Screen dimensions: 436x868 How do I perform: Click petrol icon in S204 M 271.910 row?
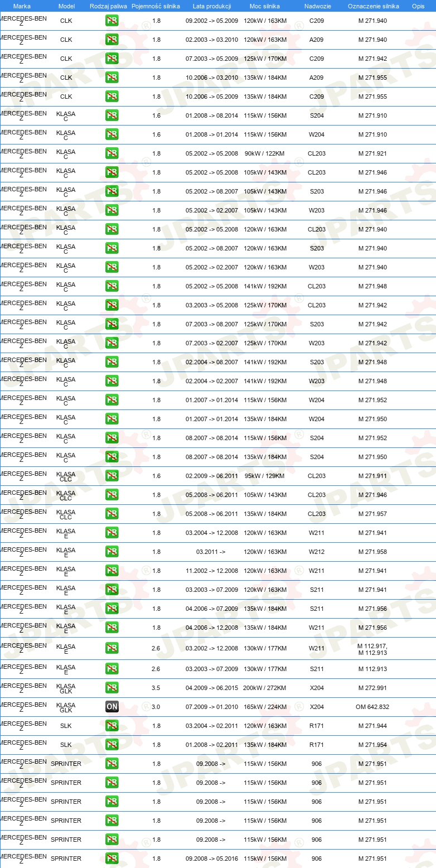point(112,115)
